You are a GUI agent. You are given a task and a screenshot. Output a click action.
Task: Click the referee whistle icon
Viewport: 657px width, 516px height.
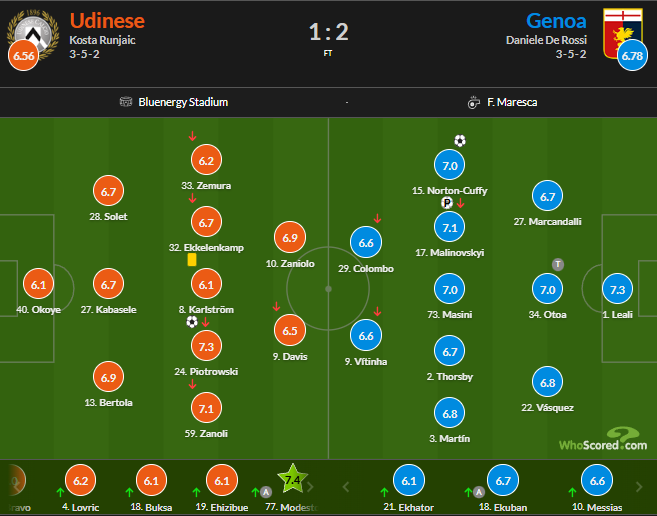pos(472,102)
